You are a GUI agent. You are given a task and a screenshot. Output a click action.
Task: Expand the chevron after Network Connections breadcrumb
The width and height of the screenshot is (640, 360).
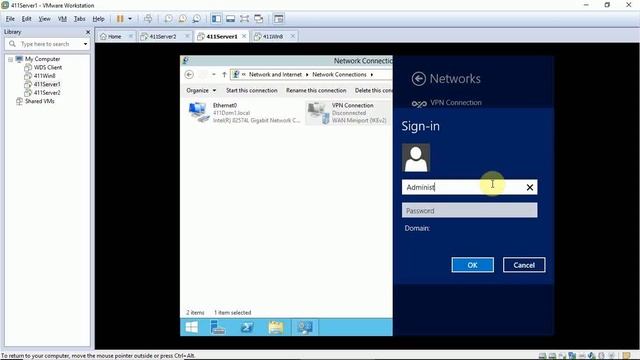pyautogui.click(x=372, y=75)
